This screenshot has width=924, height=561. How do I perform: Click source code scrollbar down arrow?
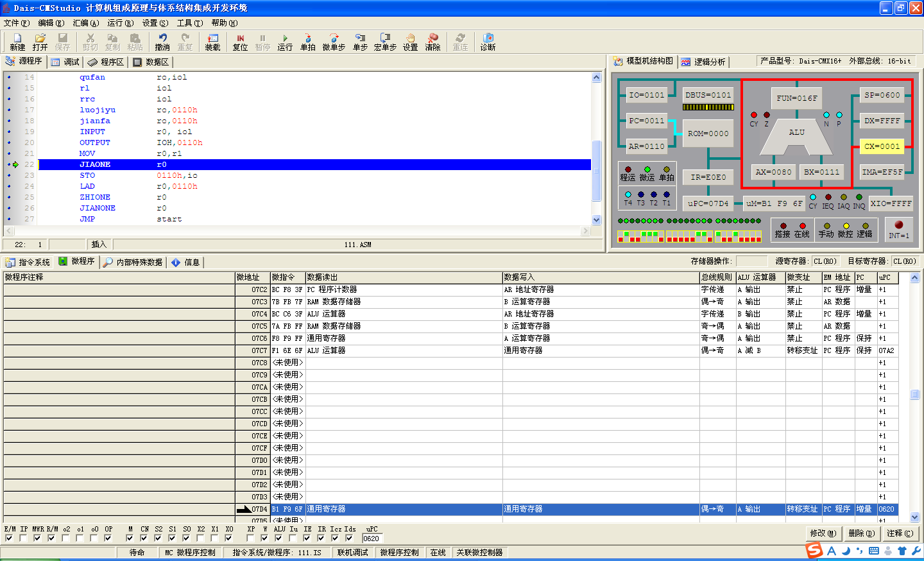[596, 220]
